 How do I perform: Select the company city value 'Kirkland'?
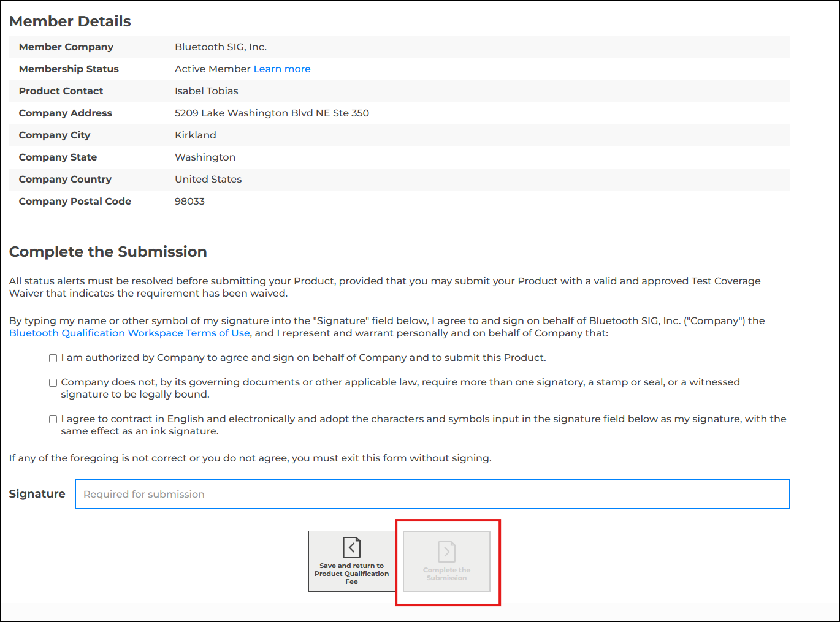tap(196, 135)
